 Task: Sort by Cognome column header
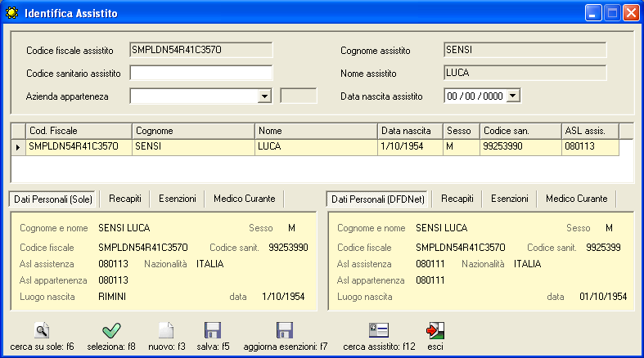point(192,131)
